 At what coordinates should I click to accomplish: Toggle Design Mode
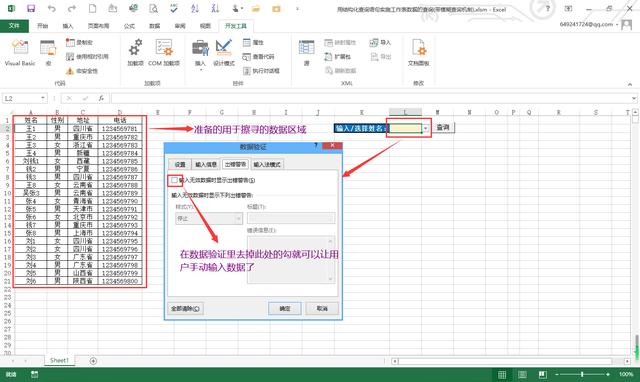(x=224, y=52)
